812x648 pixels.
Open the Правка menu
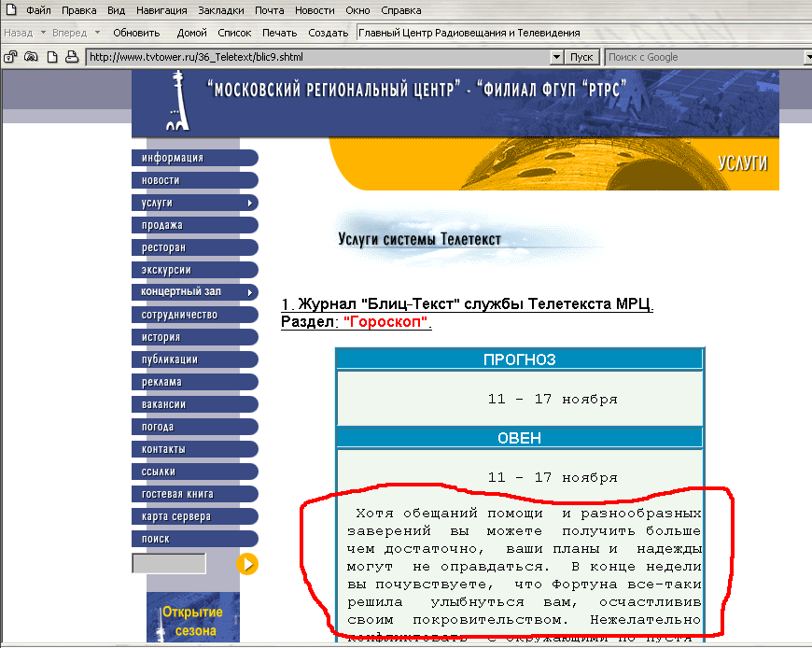pos(78,10)
